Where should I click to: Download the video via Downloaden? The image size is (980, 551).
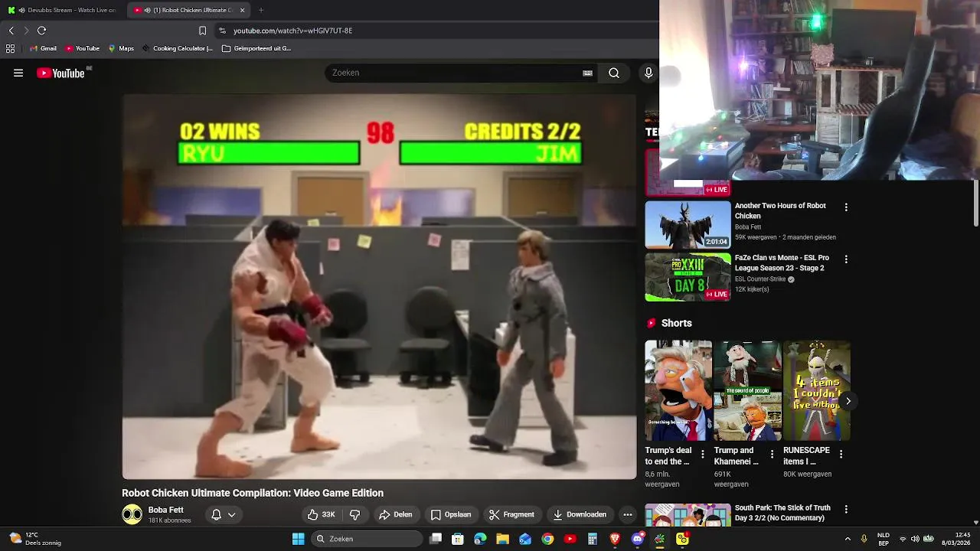pyautogui.click(x=580, y=514)
